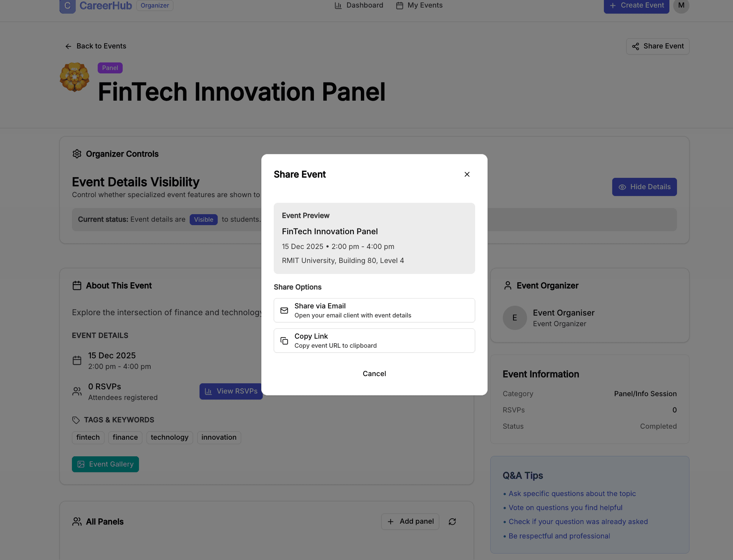Image resolution: width=733 pixels, height=560 pixels.
Task: Cancel the share dialog
Action: point(374,374)
